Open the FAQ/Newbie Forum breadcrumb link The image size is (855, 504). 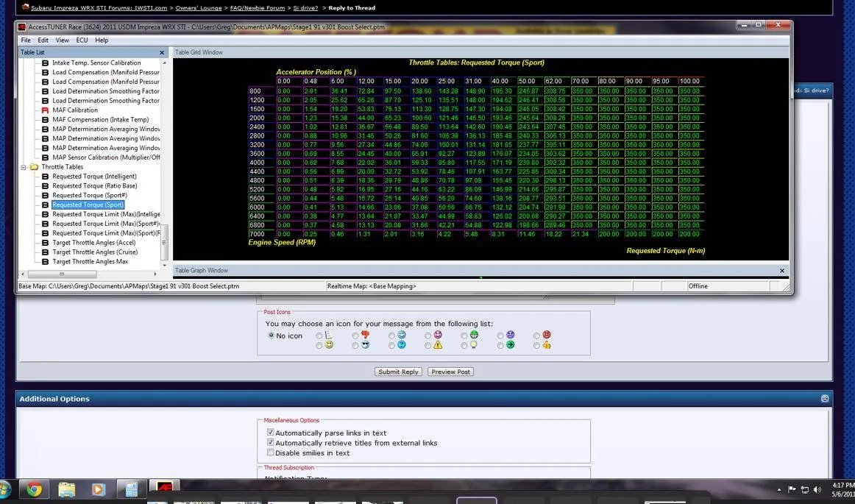(x=258, y=7)
